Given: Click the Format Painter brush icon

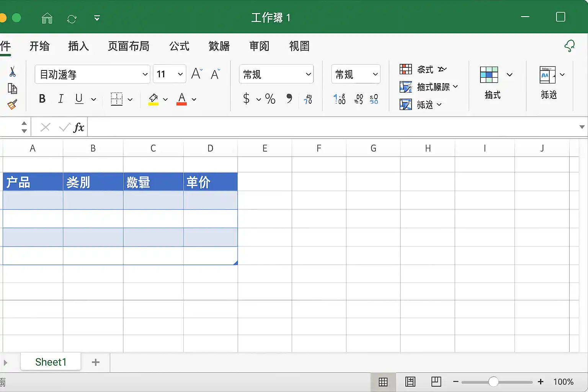Looking at the screenshot, I should click(x=12, y=105).
